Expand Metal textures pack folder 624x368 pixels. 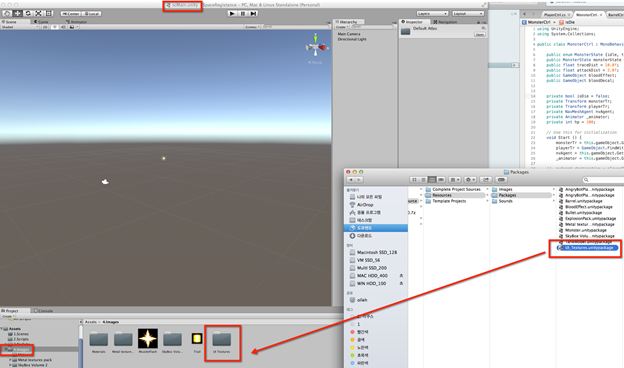[x=10, y=360]
